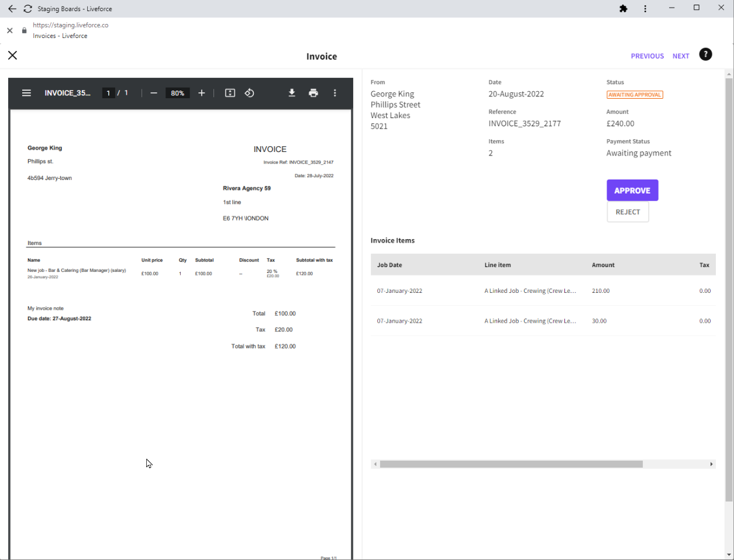Open the PDF viewer hamburger menu
This screenshot has height=560, width=734.
point(26,92)
